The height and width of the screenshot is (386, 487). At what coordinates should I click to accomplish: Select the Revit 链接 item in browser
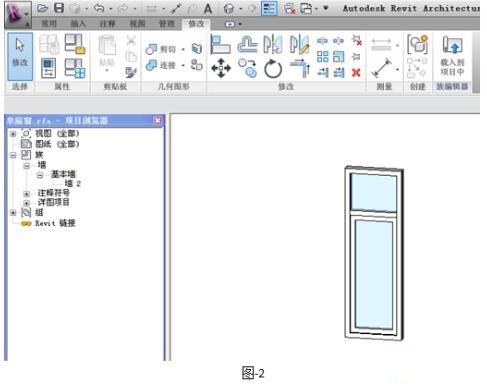pyautogui.click(x=55, y=223)
